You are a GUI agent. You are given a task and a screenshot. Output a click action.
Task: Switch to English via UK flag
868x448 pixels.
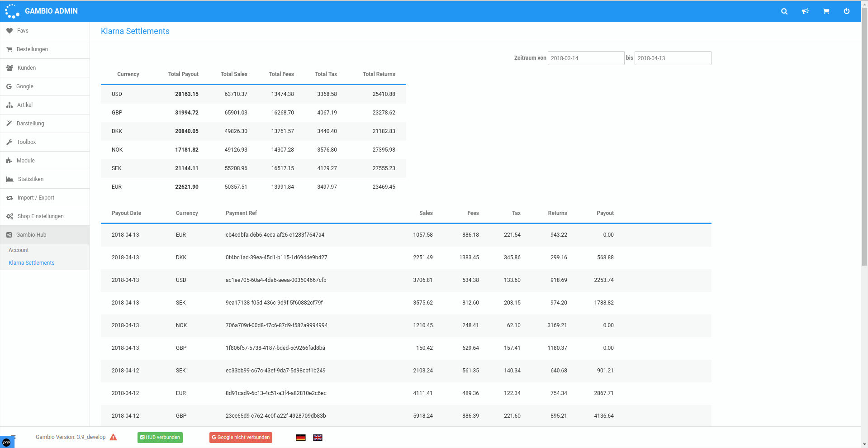[x=318, y=438]
